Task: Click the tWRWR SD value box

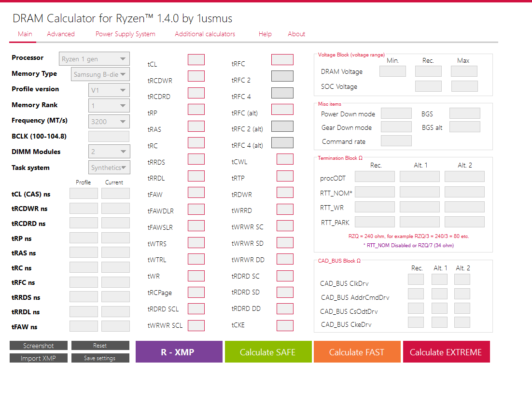Action: [x=285, y=242]
